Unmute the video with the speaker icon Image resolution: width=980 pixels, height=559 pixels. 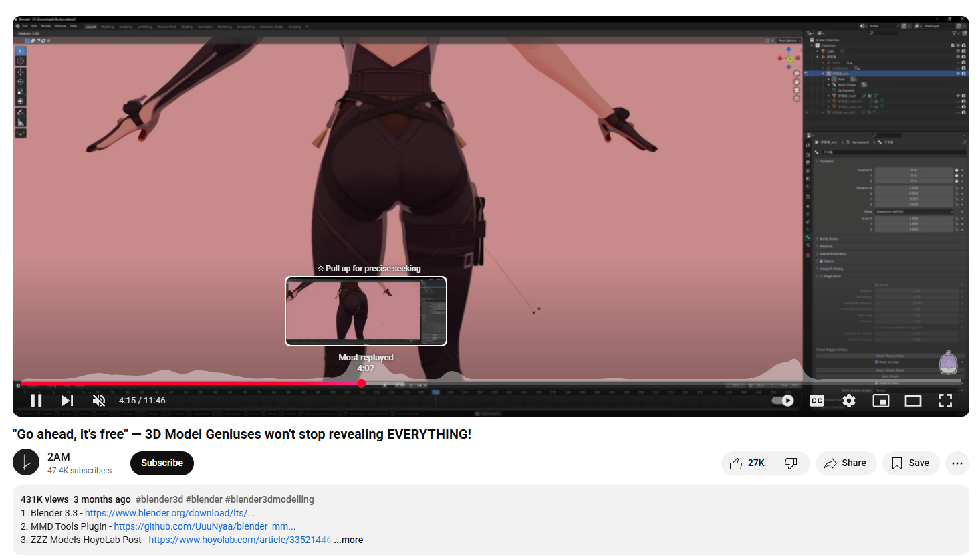click(x=99, y=401)
